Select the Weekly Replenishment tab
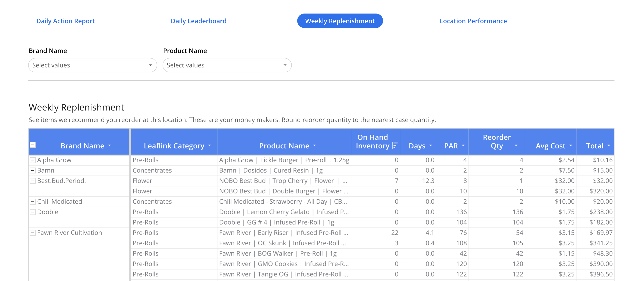Image resolution: width=644 pixels, height=281 pixels. [x=340, y=21]
